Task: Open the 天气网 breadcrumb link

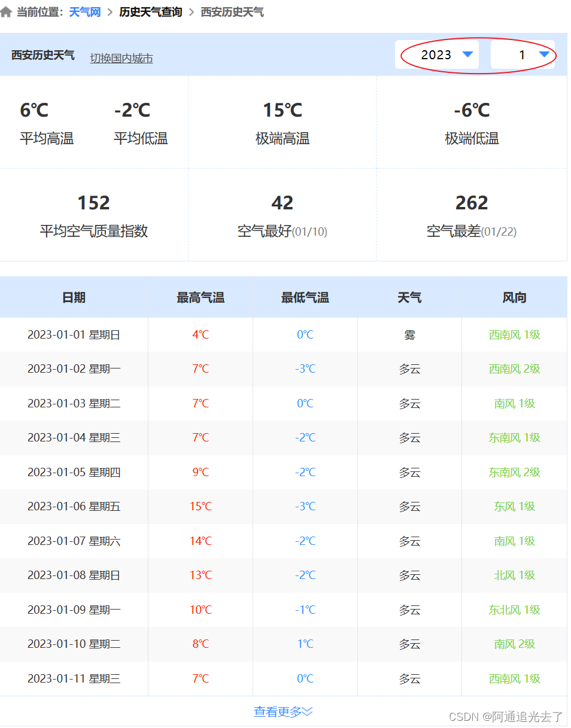Action: [85, 12]
